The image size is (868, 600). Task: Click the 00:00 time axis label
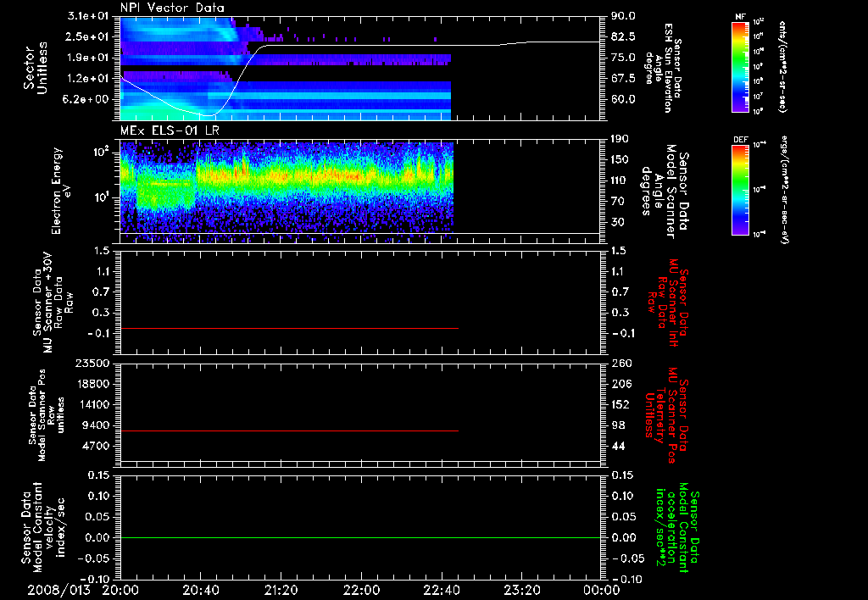[601, 590]
